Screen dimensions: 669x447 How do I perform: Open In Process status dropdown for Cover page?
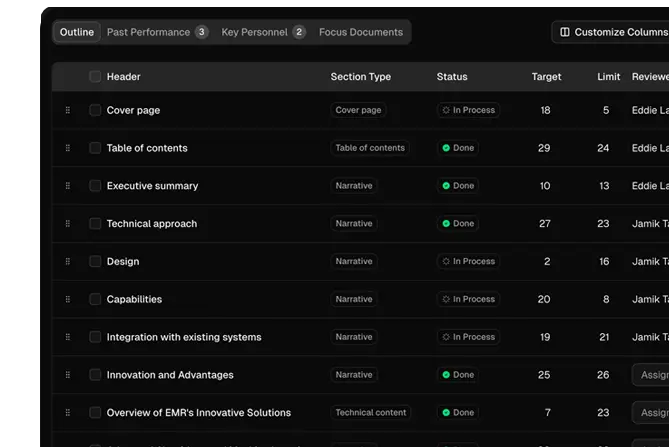(x=468, y=110)
